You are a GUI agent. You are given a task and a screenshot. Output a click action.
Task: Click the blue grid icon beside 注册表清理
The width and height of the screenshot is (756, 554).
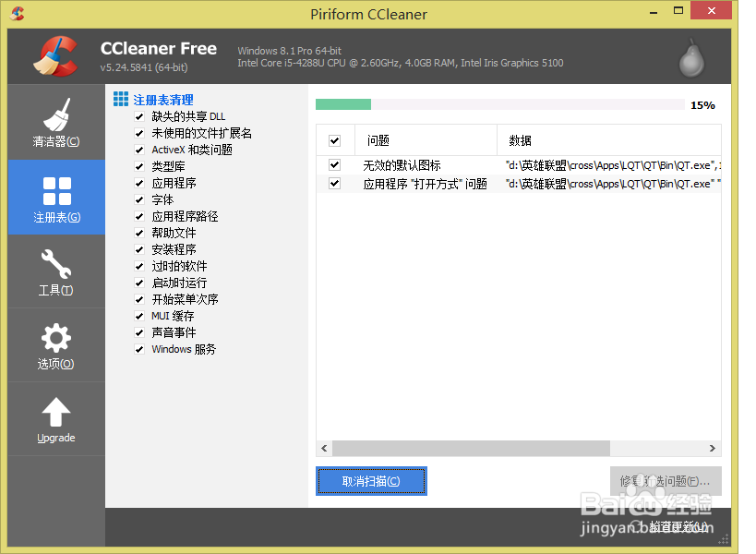pyautogui.click(x=120, y=98)
